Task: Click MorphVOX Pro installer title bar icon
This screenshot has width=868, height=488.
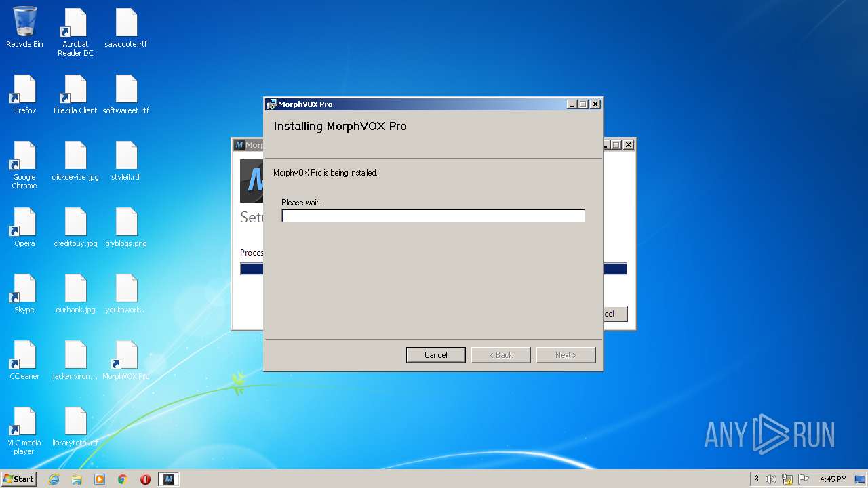Action: tap(271, 104)
